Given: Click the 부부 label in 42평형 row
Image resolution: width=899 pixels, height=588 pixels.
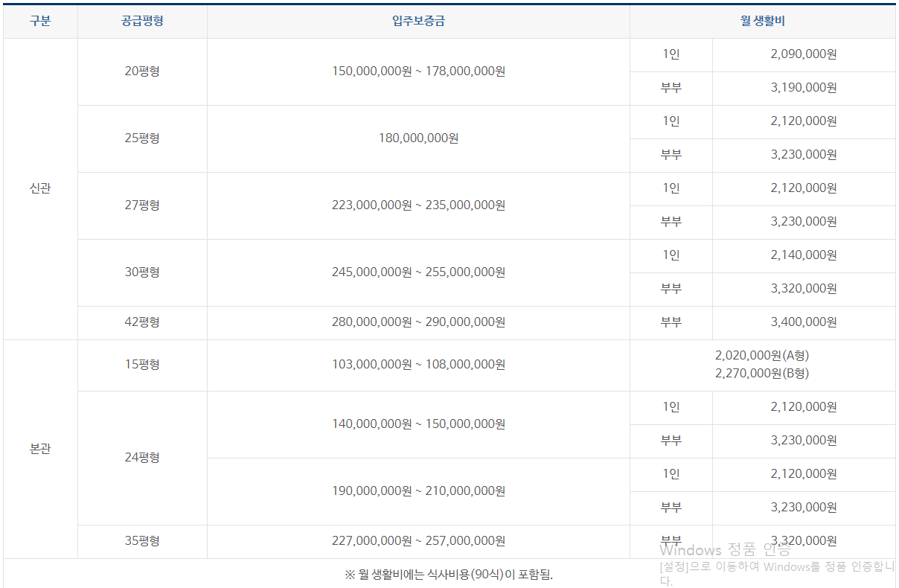Looking at the screenshot, I should pos(671,322).
